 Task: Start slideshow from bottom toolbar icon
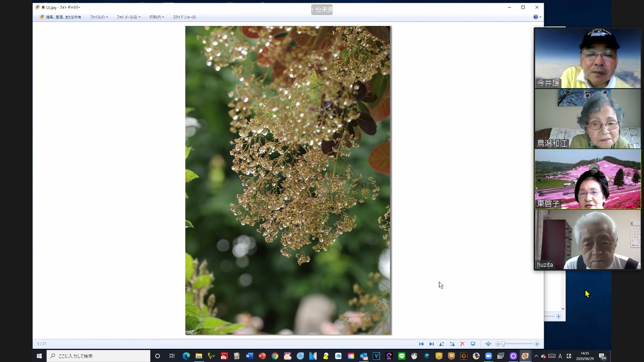pos(473,344)
